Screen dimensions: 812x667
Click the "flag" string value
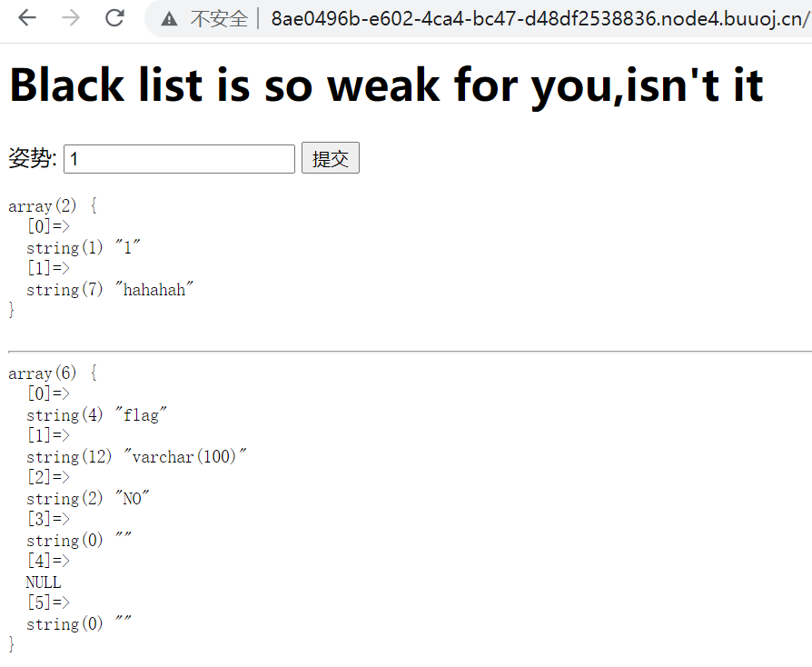tap(142, 415)
